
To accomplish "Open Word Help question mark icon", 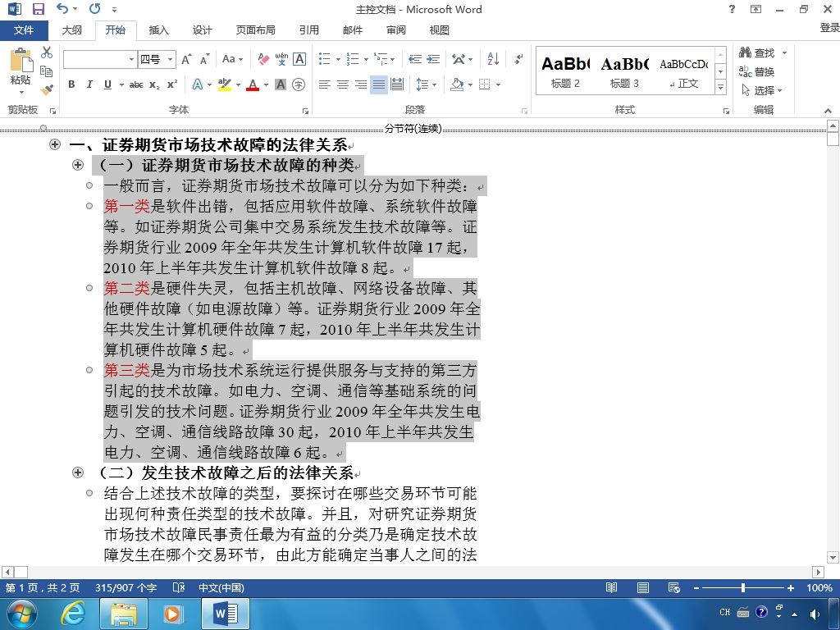I will click(x=733, y=9).
